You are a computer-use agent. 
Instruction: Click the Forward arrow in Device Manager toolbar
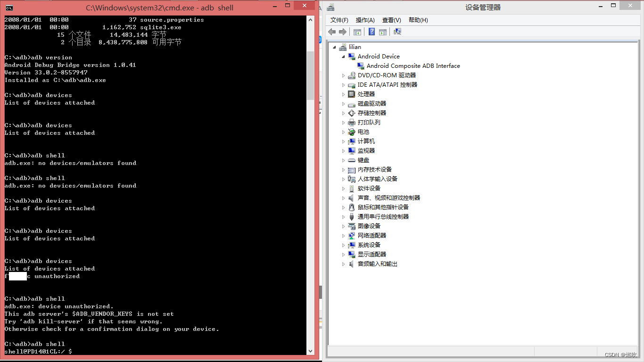click(343, 32)
